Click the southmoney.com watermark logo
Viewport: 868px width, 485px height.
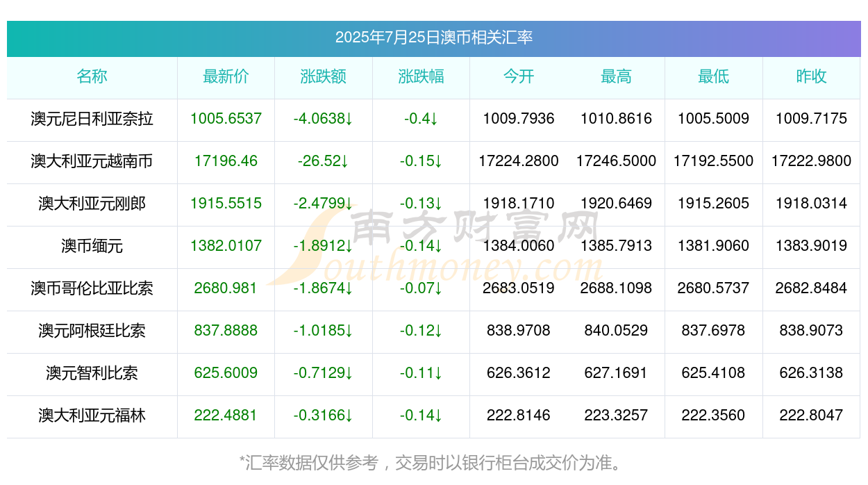click(436, 247)
